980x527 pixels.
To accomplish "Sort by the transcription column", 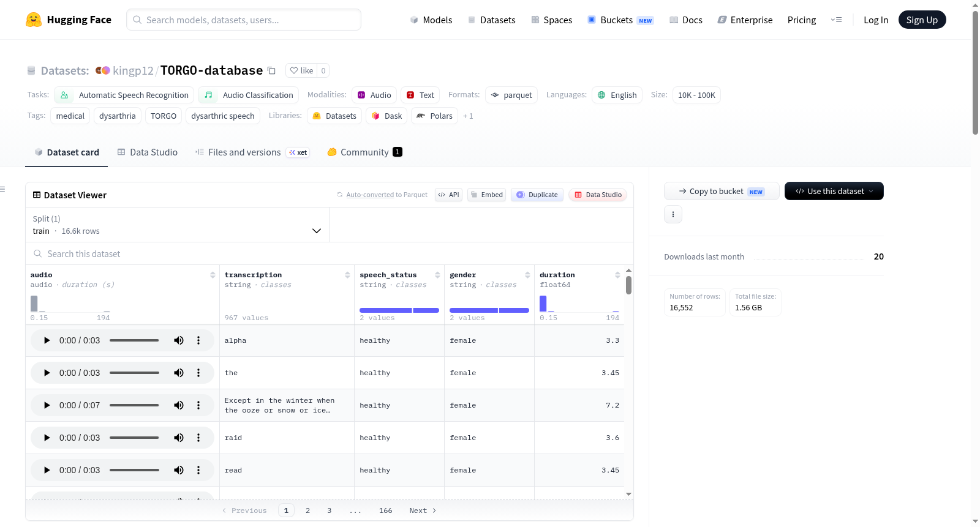I will 347,275.
